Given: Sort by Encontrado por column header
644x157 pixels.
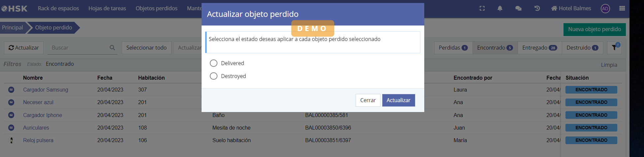Looking at the screenshot, I should tap(473, 78).
